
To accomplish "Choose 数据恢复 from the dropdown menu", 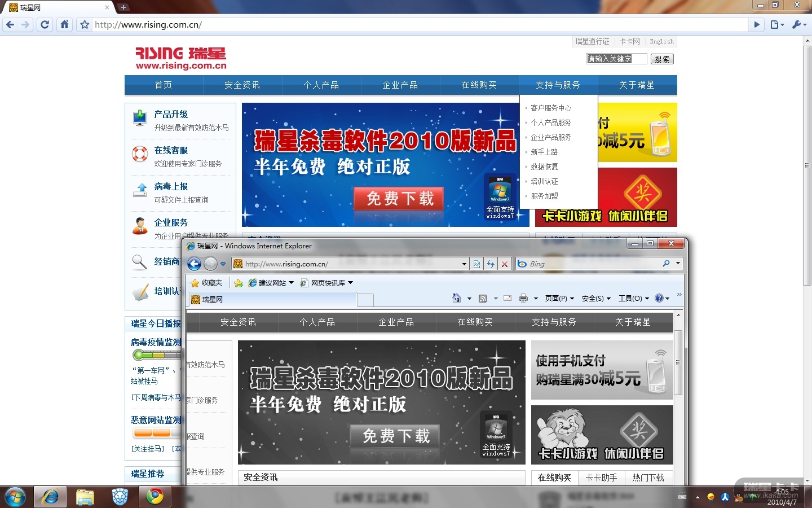I will click(x=544, y=167).
